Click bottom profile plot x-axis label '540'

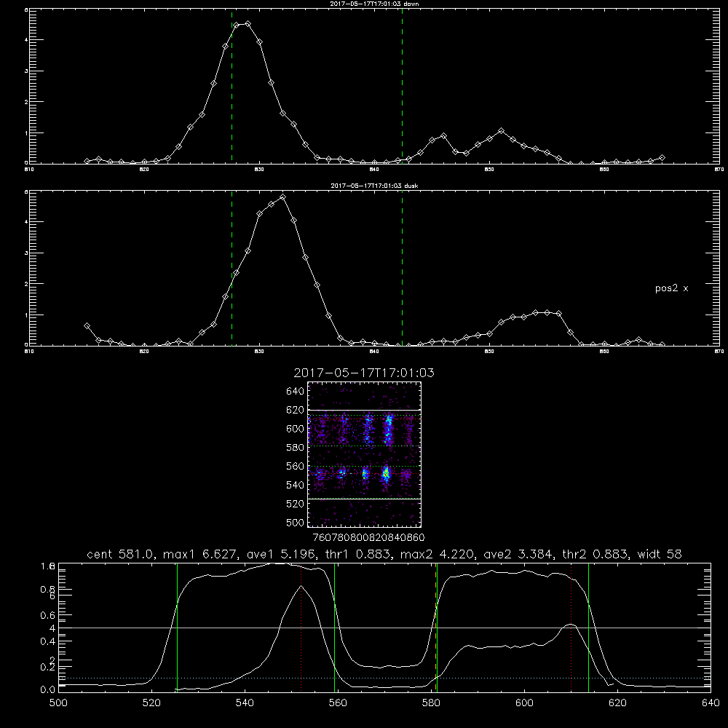coord(245,703)
